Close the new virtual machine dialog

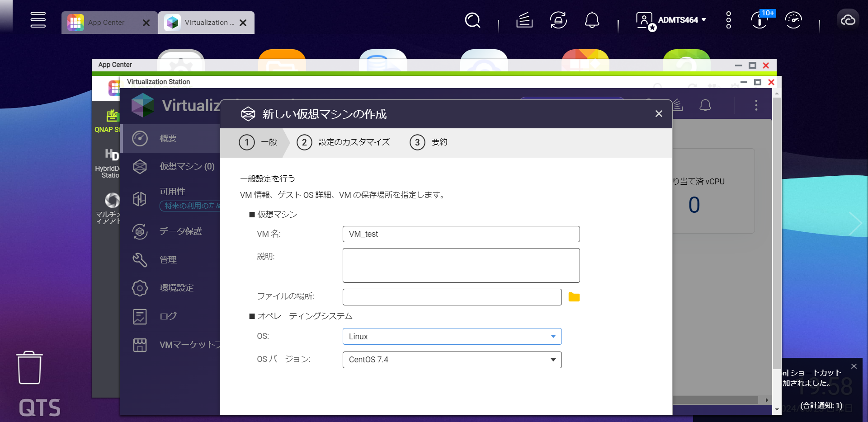pos(659,114)
